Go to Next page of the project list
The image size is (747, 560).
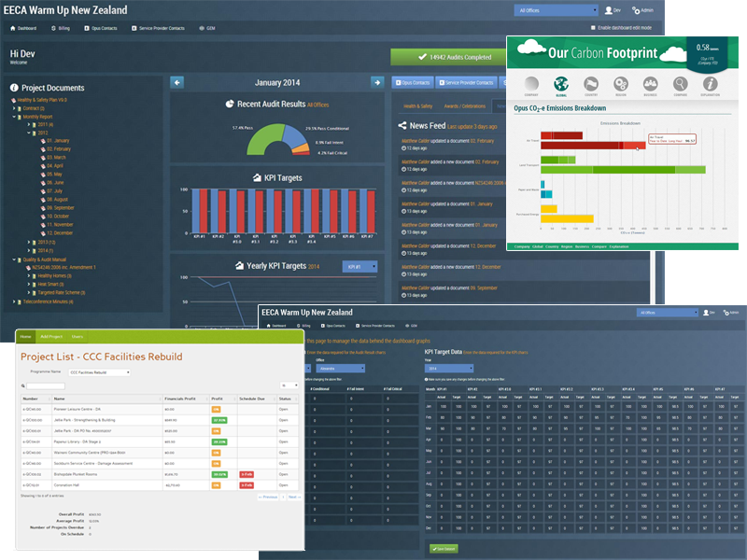coord(294,497)
